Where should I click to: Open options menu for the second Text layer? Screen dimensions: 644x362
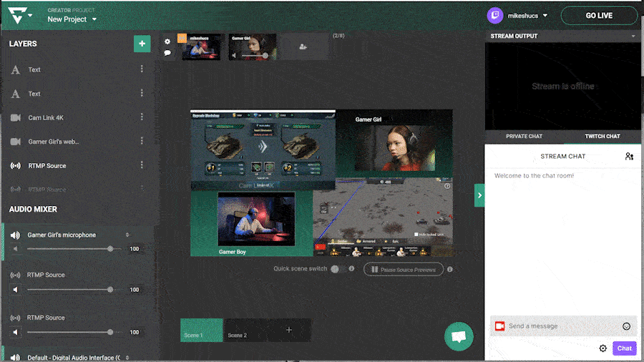tap(142, 93)
